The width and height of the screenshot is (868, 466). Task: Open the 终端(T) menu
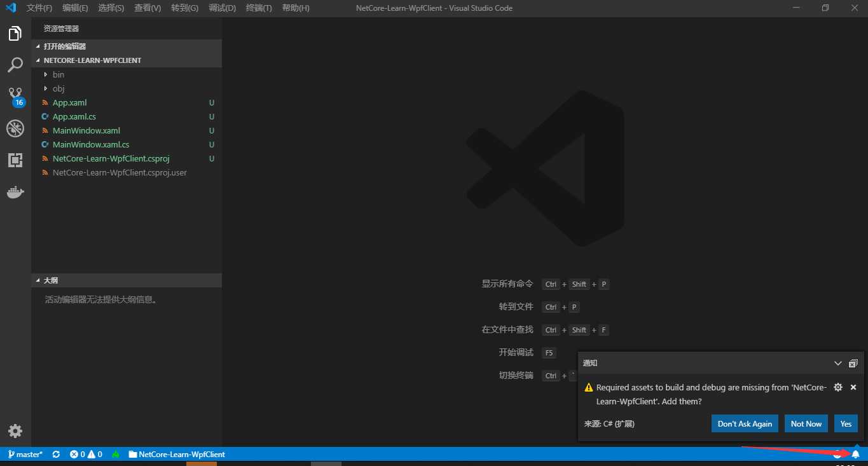(x=258, y=8)
